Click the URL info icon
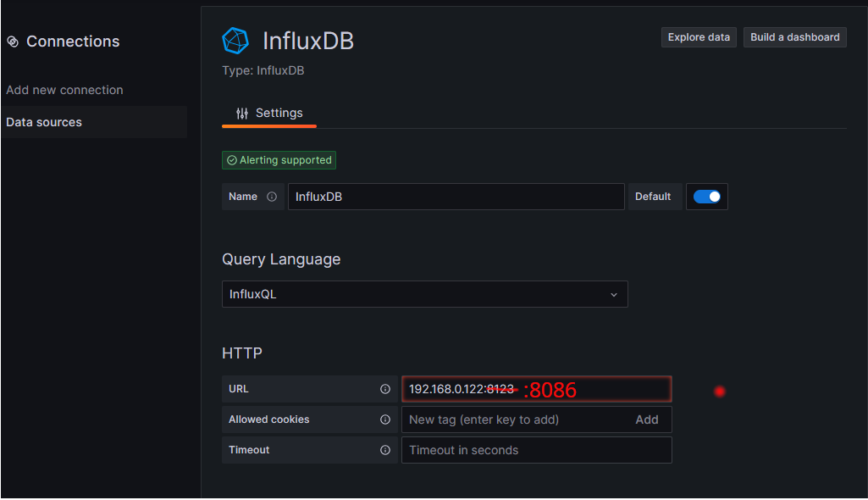Viewport: 868px width, 500px height. click(385, 389)
